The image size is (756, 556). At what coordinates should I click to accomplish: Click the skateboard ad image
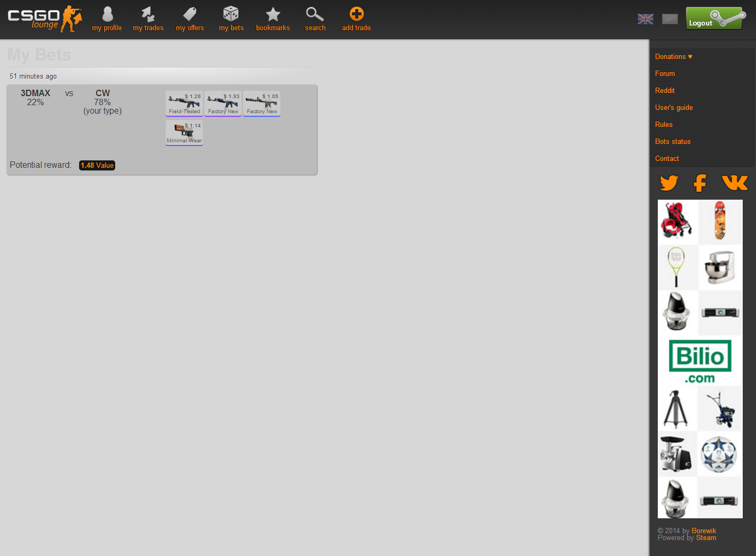720,221
